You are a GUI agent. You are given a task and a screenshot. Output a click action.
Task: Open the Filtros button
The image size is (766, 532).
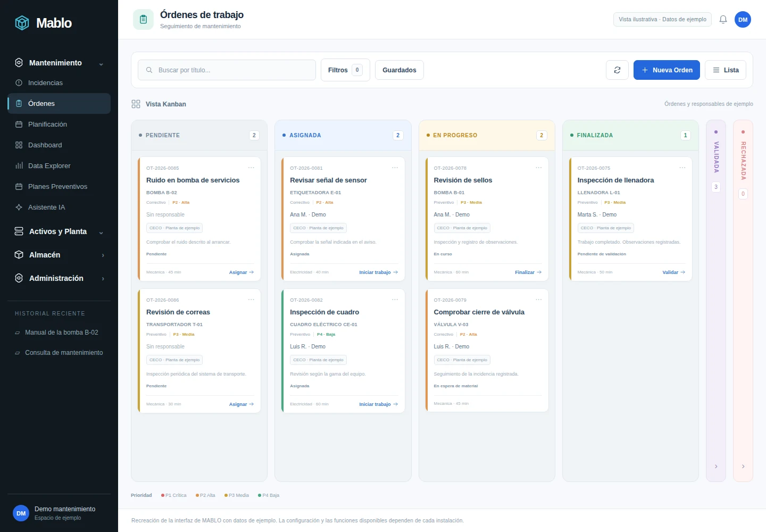click(345, 70)
